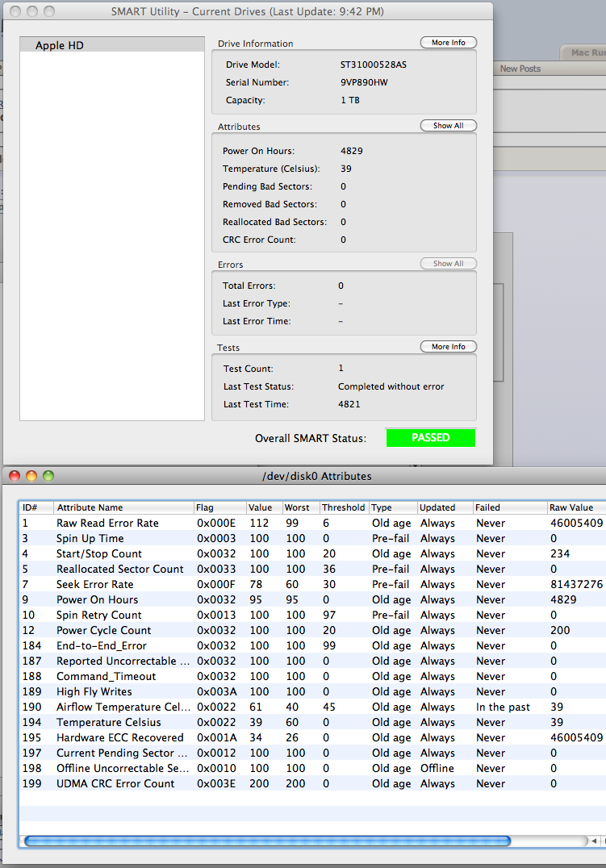The height and width of the screenshot is (868, 606).
Task: Sort by the Worst column header
Action: (x=301, y=507)
